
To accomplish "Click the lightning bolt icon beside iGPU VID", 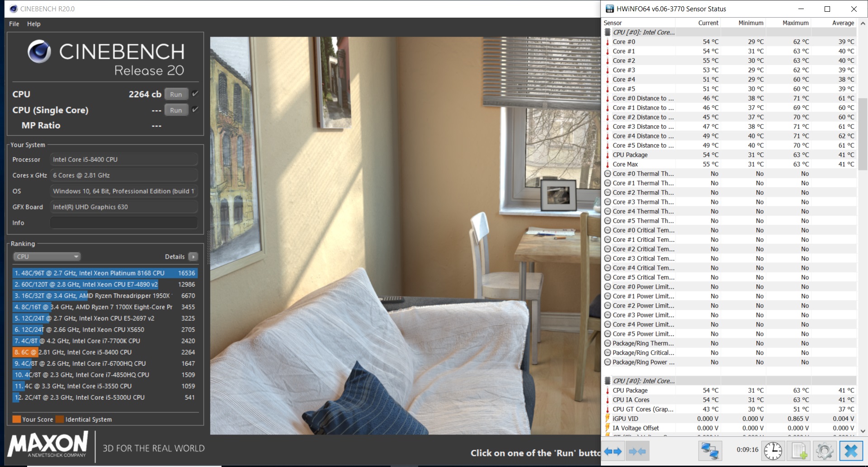I will coord(608,418).
